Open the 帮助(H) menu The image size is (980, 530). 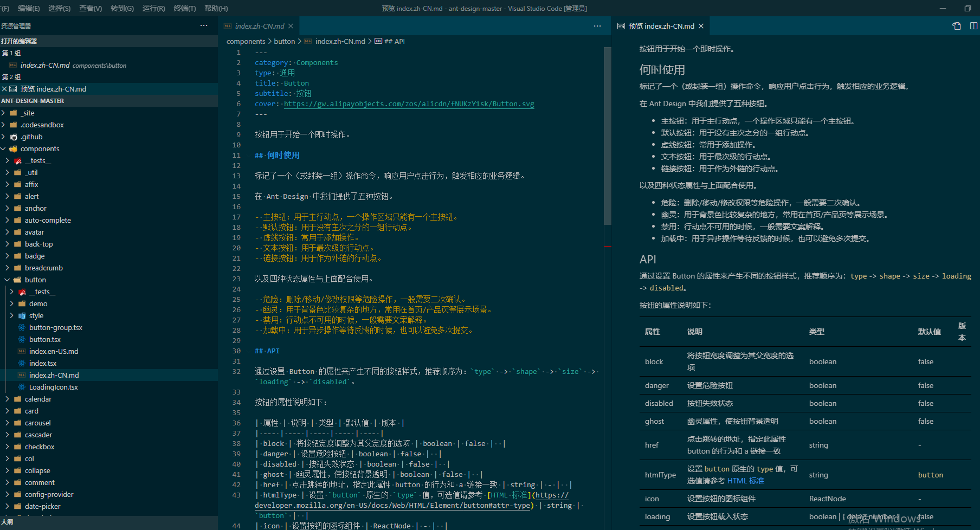216,8
